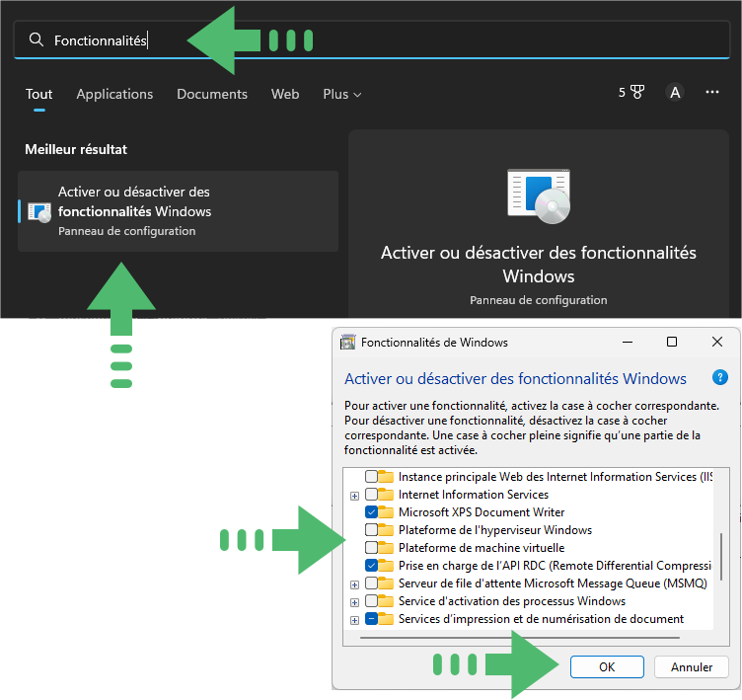Select Plateforme de machine virtuelle row text

point(482,548)
